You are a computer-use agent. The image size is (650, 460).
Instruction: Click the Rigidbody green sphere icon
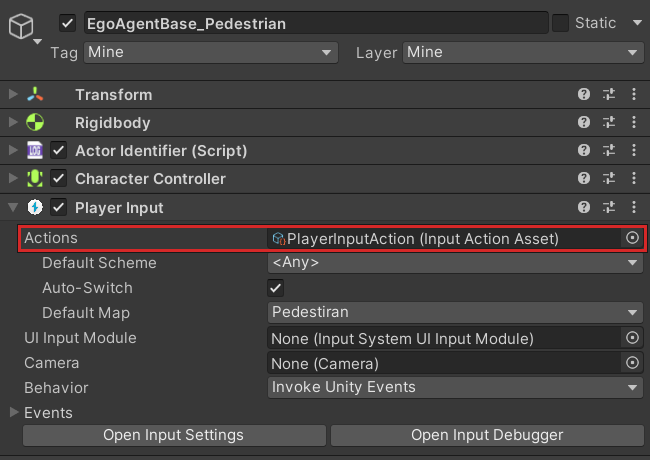[x=35, y=122]
